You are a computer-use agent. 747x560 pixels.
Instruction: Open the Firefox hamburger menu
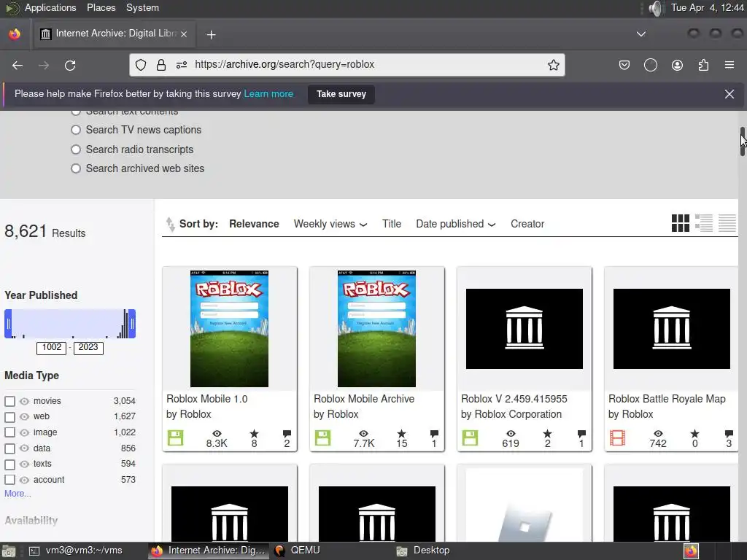point(729,65)
